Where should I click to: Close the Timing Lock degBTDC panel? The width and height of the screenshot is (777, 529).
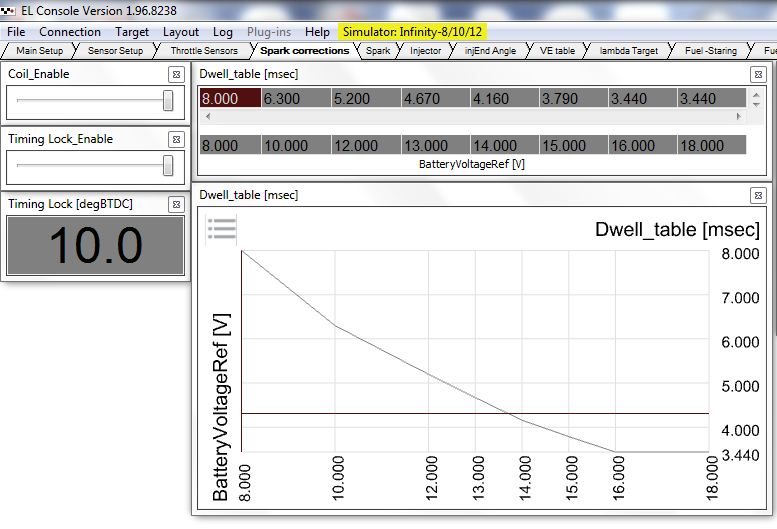tap(175, 204)
